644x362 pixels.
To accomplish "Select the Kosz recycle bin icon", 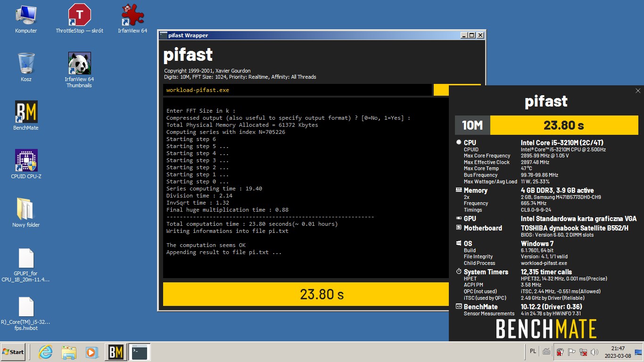I will (26, 67).
